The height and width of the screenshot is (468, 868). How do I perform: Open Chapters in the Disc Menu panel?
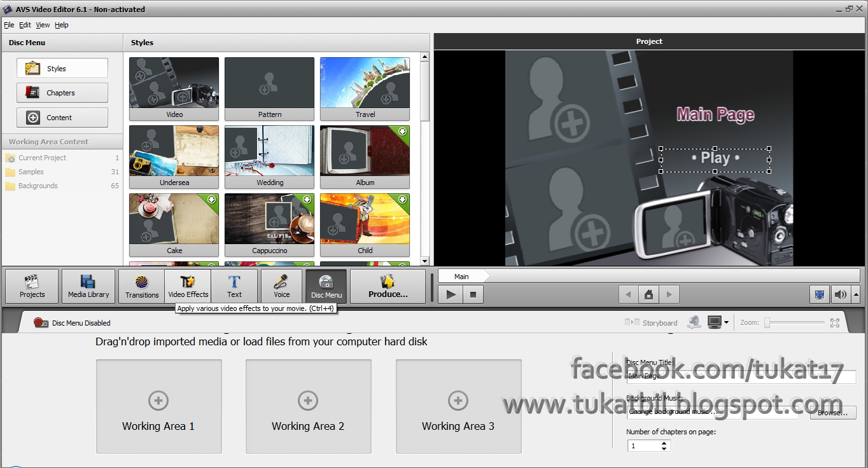[62, 93]
